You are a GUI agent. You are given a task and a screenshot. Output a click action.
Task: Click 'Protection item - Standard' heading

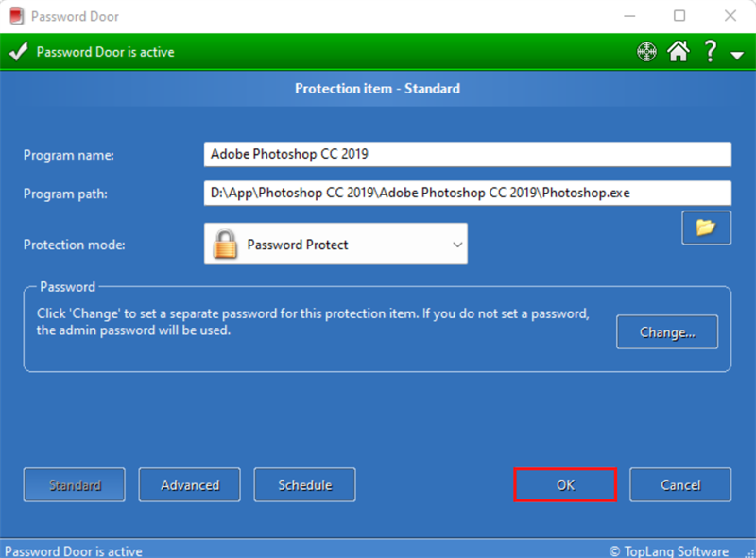tap(377, 89)
